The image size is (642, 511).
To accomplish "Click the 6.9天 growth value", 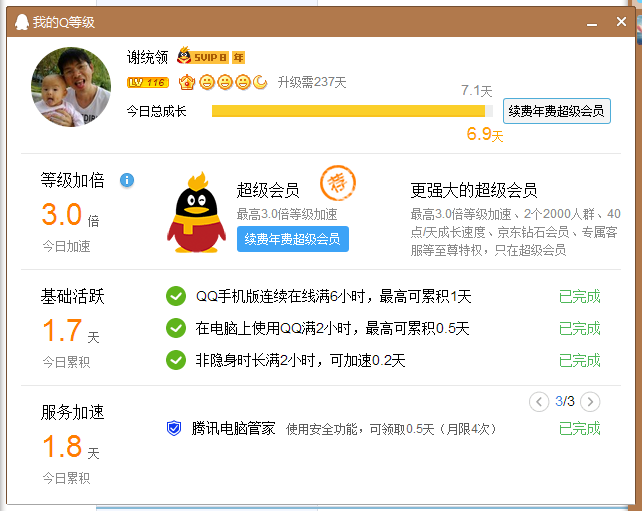I will click(x=485, y=134).
